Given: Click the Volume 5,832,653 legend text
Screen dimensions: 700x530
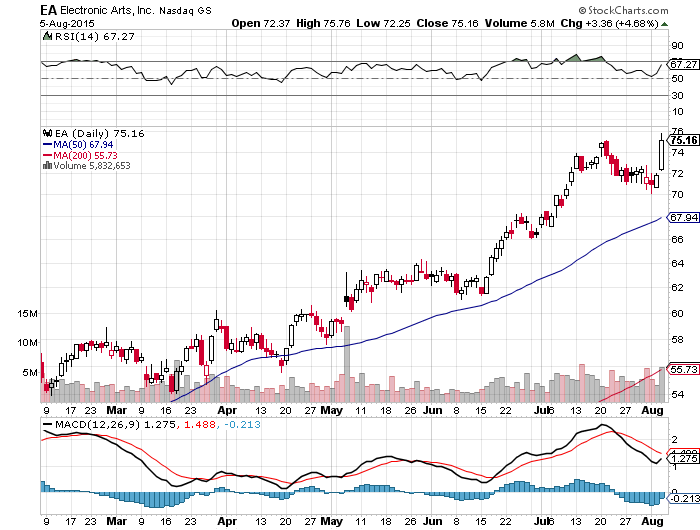Looking at the screenshot, I should [x=92, y=166].
